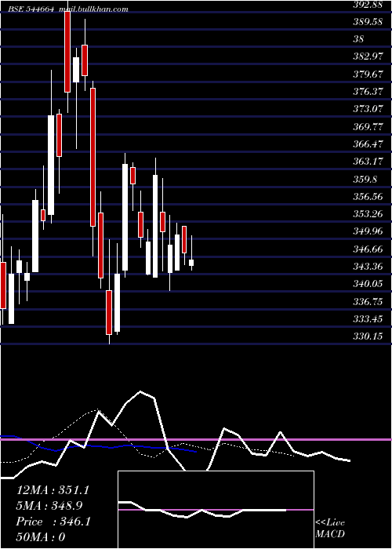The height and width of the screenshot is (549, 392).
Task: Select the 356.56 price axis label
Action: (x=368, y=197)
